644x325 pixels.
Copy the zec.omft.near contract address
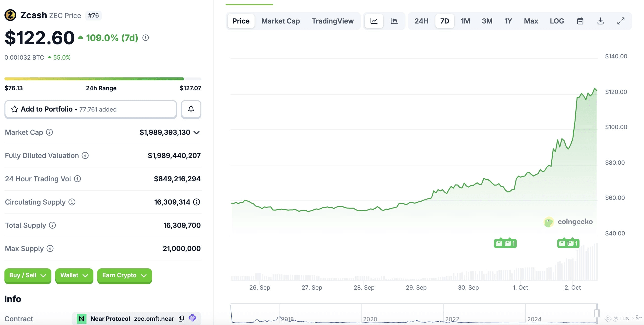(181, 319)
